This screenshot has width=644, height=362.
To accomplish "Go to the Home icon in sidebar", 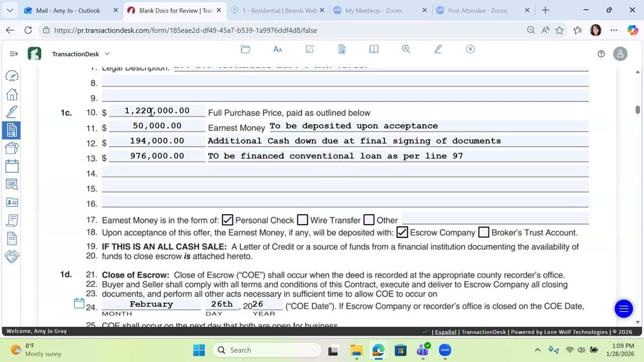I will (12, 94).
